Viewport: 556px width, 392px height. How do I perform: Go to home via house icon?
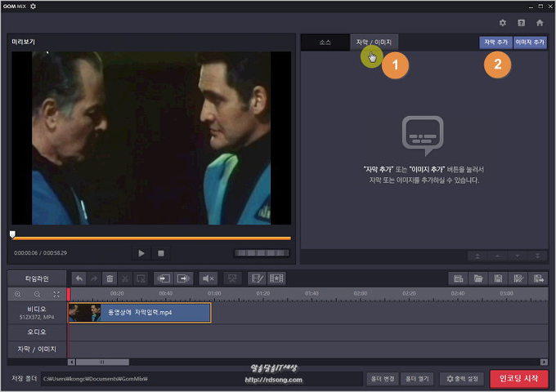click(x=540, y=23)
